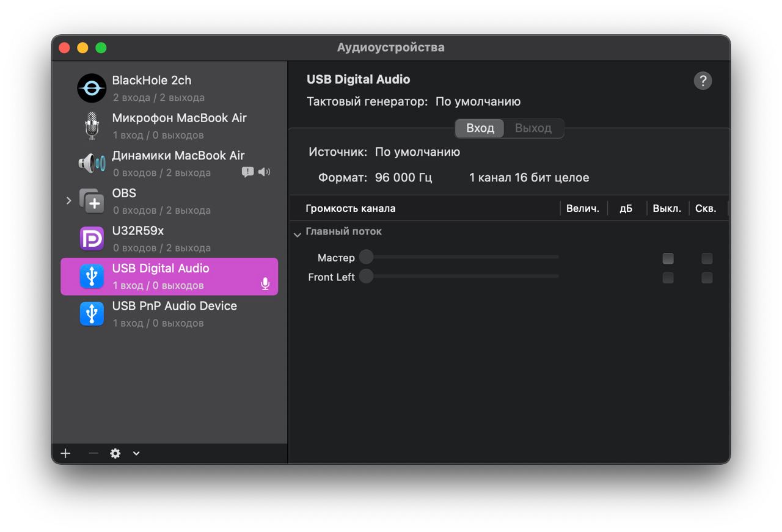Click the BlackHole 2ch device icon
This screenshot has width=782, height=532.
coord(92,89)
